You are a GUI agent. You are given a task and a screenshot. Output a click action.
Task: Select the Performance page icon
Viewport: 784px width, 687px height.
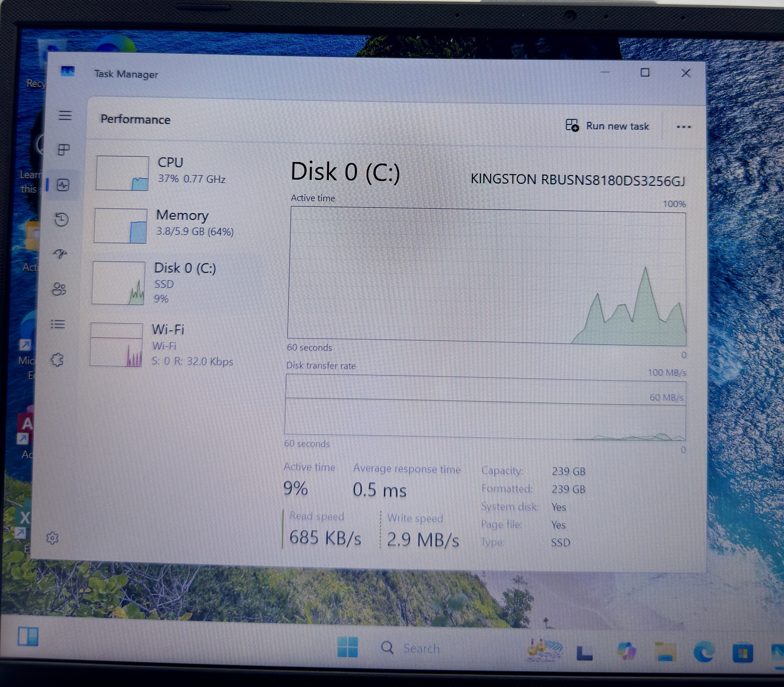[63, 185]
